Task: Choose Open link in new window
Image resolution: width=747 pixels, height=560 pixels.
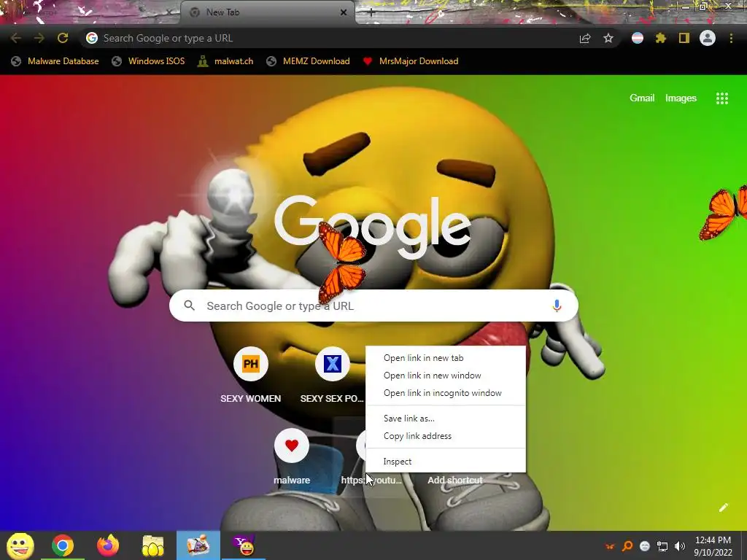Action: [446, 376]
